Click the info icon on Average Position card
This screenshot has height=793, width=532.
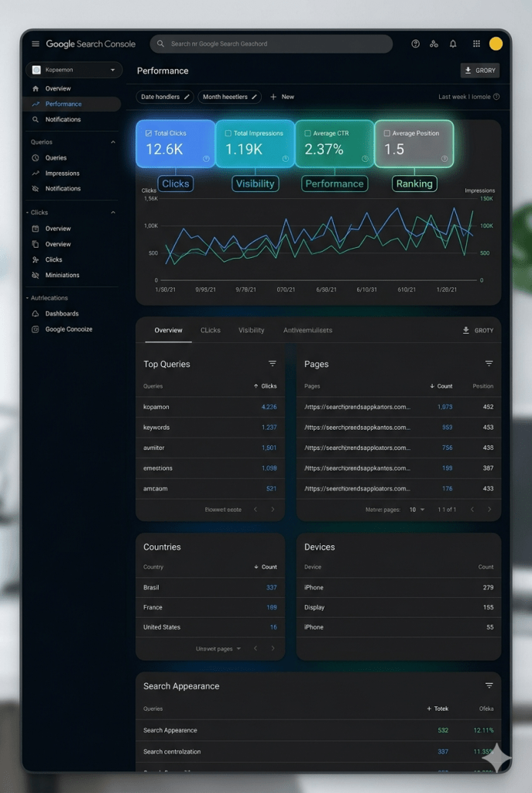(x=444, y=159)
